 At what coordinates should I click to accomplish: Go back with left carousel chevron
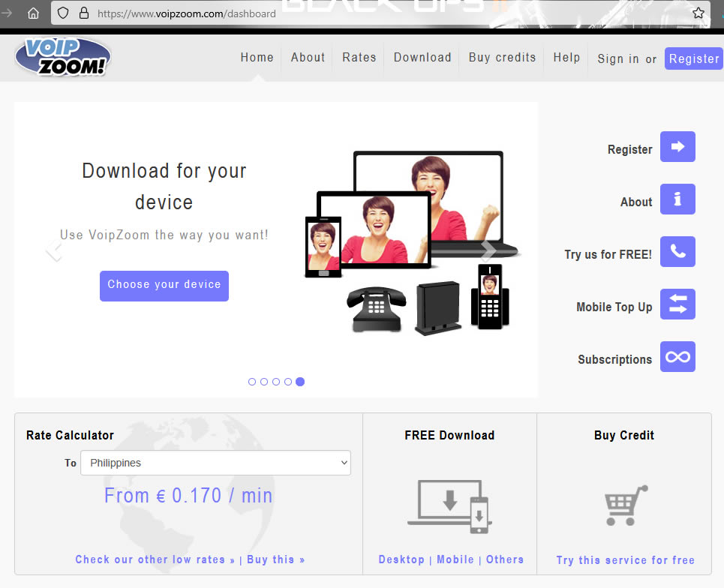53,251
